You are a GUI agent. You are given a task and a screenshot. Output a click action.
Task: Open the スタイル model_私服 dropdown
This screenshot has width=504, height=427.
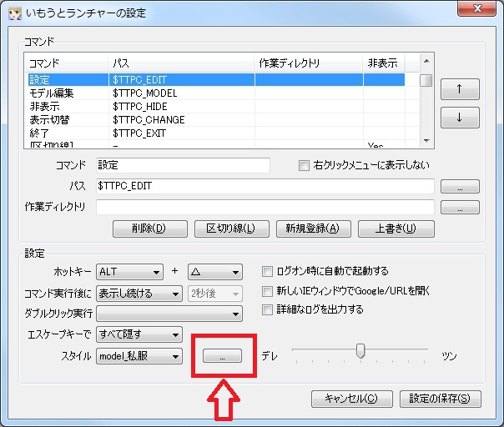click(139, 356)
